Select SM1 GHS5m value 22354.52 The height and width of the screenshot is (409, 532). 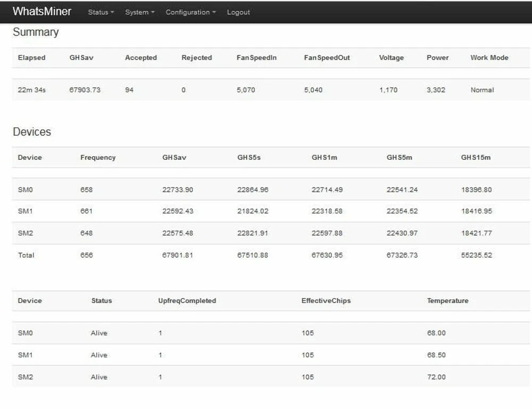(x=402, y=211)
